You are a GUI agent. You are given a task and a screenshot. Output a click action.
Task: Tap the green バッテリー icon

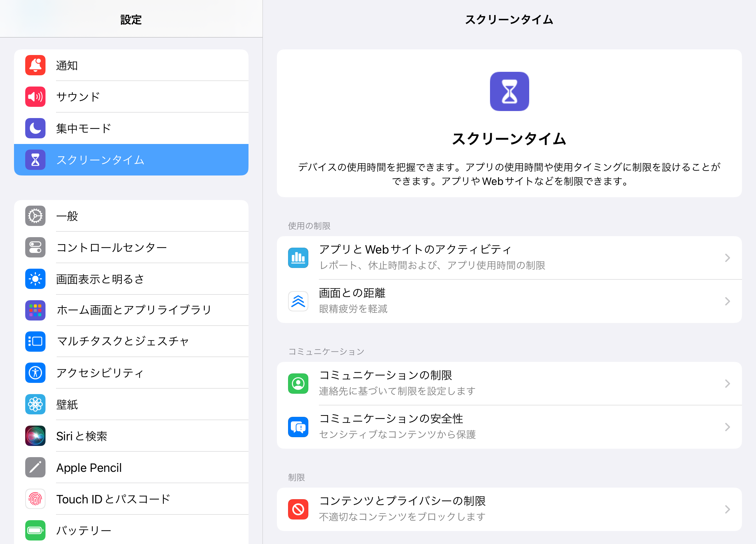click(x=35, y=530)
